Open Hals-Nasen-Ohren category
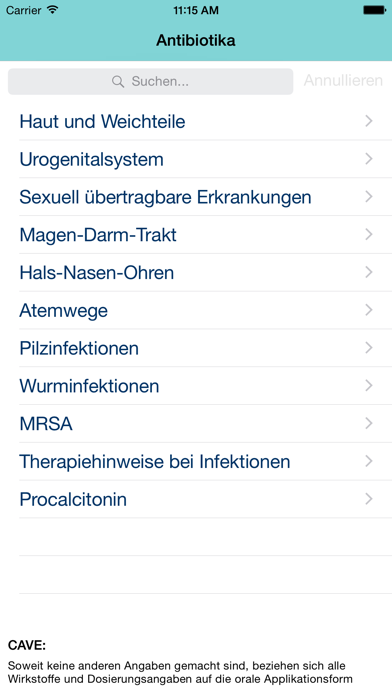The width and height of the screenshot is (392, 696). (196, 273)
